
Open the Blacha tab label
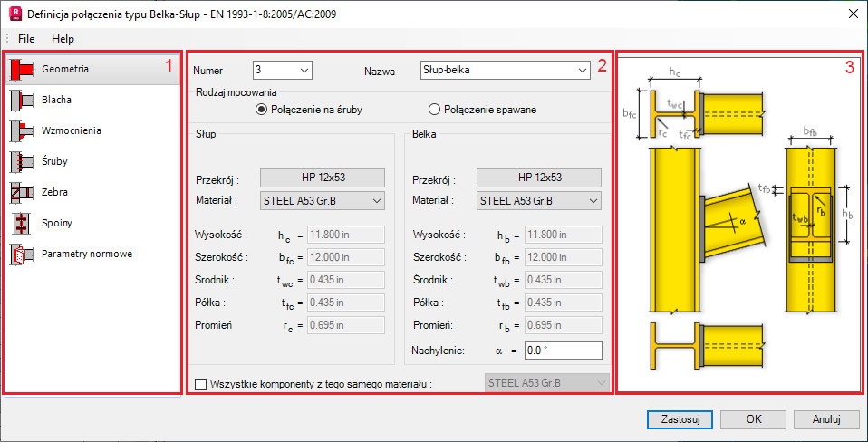56,101
